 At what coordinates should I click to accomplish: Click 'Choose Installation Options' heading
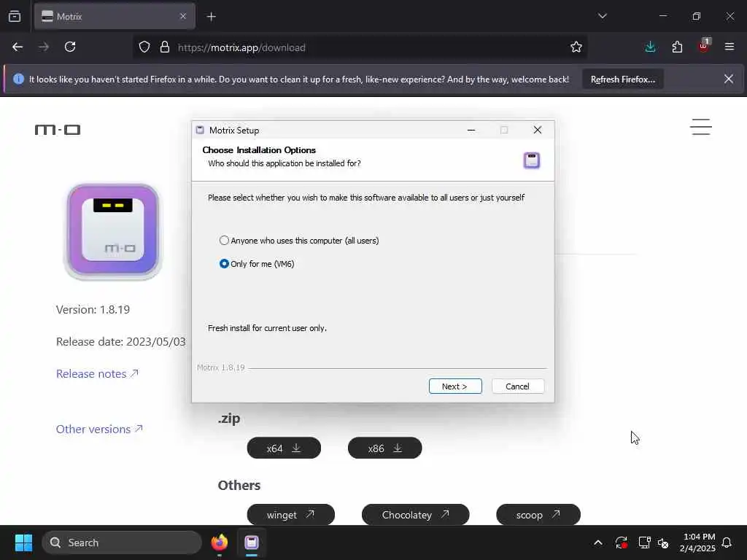[x=259, y=150]
